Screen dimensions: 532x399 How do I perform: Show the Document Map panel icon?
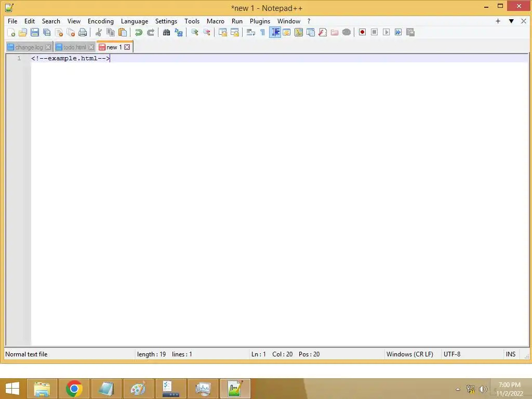point(299,32)
